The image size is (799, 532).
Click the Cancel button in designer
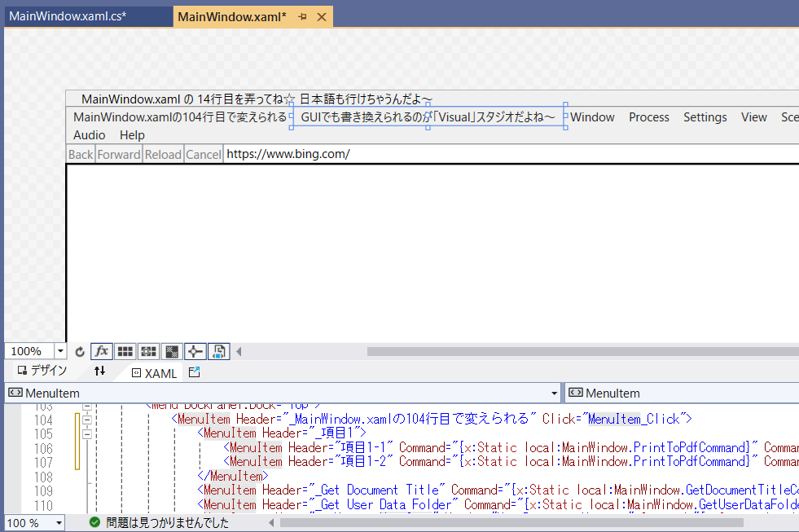[204, 155]
